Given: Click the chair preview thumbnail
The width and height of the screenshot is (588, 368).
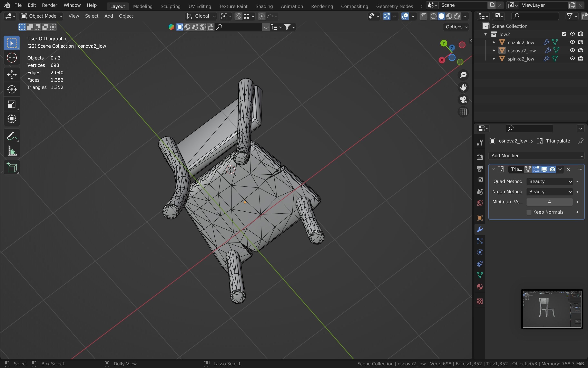Looking at the screenshot, I should tap(552, 309).
